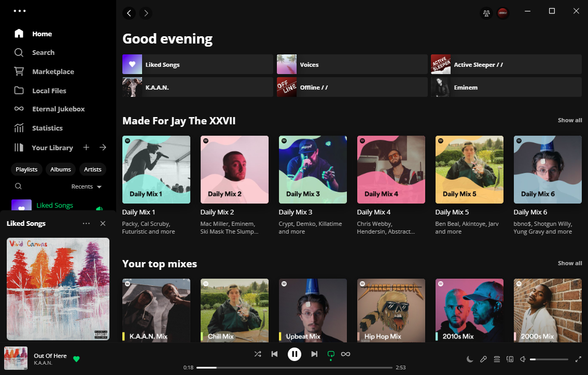Pause the current song
Screen dimensions: 588x375
295,354
